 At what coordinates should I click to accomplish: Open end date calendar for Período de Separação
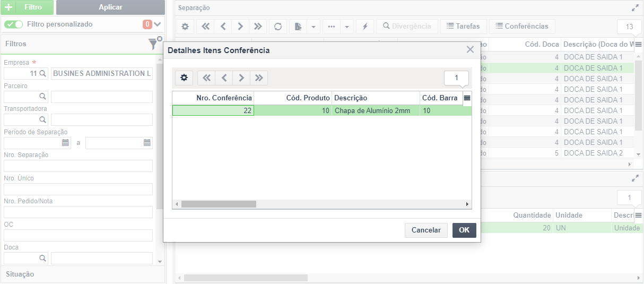coord(147,143)
